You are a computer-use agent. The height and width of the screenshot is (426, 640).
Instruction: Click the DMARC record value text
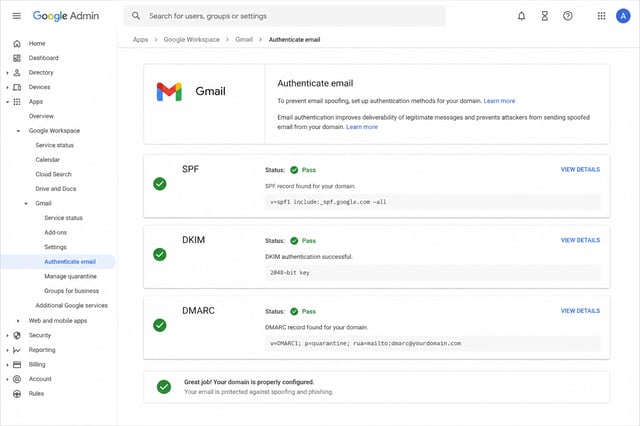[365, 343]
